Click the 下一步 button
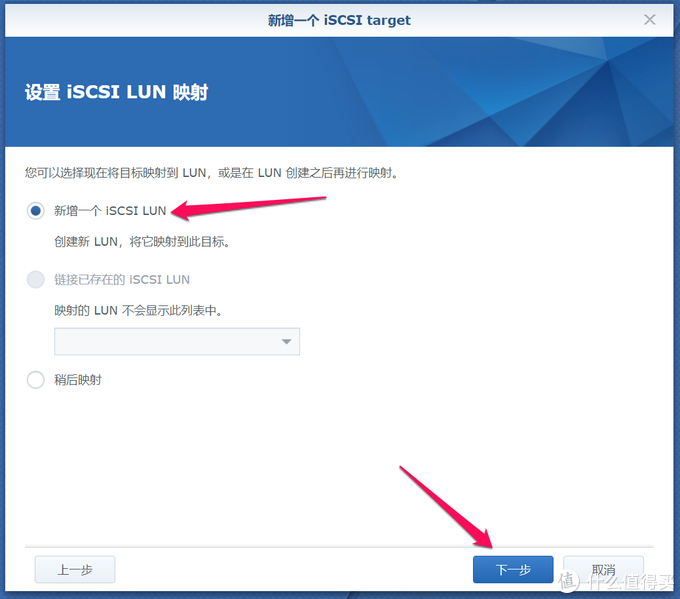The height and width of the screenshot is (599, 680). 513,570
